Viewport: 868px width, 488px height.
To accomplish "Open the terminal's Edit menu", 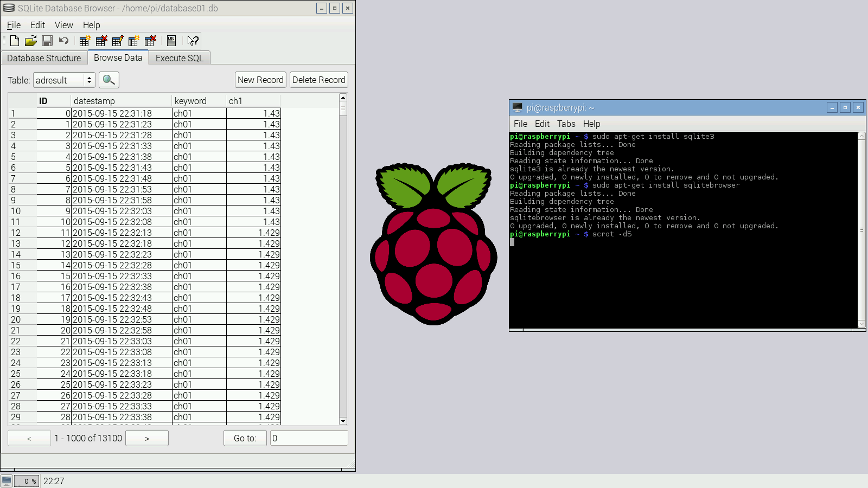I will (x=542, y=124).
